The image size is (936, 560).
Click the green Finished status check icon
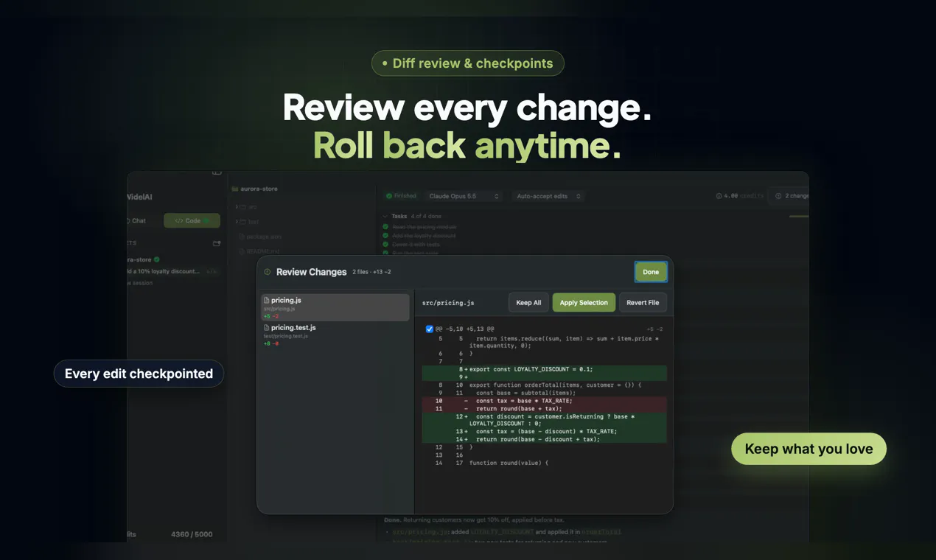pos(389,196)
